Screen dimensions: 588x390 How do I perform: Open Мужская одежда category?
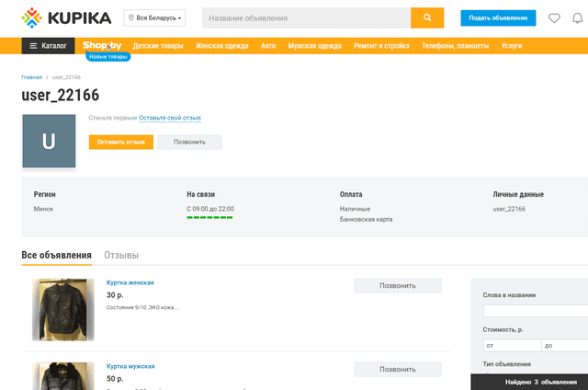point(314,46)
